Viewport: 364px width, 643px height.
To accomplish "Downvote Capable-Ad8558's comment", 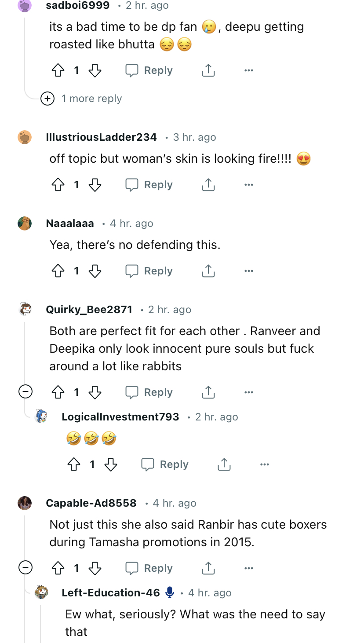I will 95,568.
